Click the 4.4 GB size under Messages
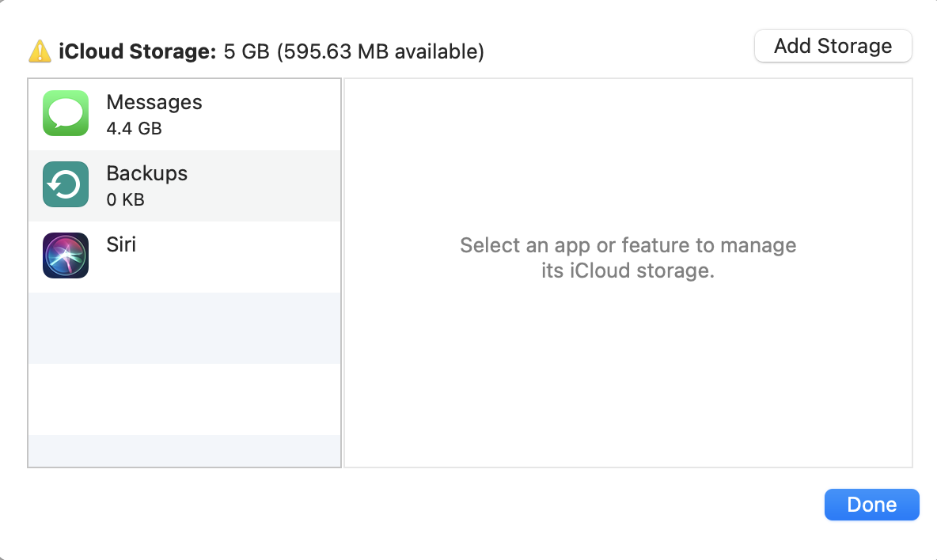Image resolution: width=937 pixels, height=560 pixels. tap(134, 128)
